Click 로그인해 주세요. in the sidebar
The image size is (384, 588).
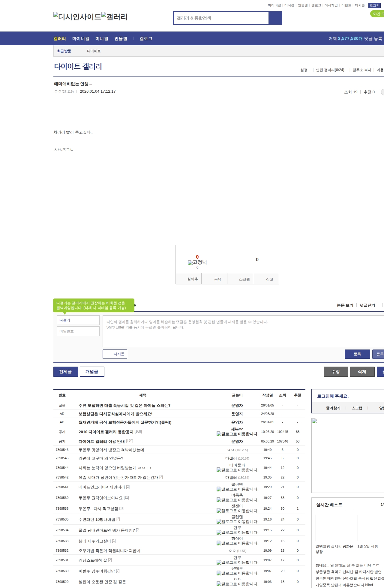tap(333, 396)
